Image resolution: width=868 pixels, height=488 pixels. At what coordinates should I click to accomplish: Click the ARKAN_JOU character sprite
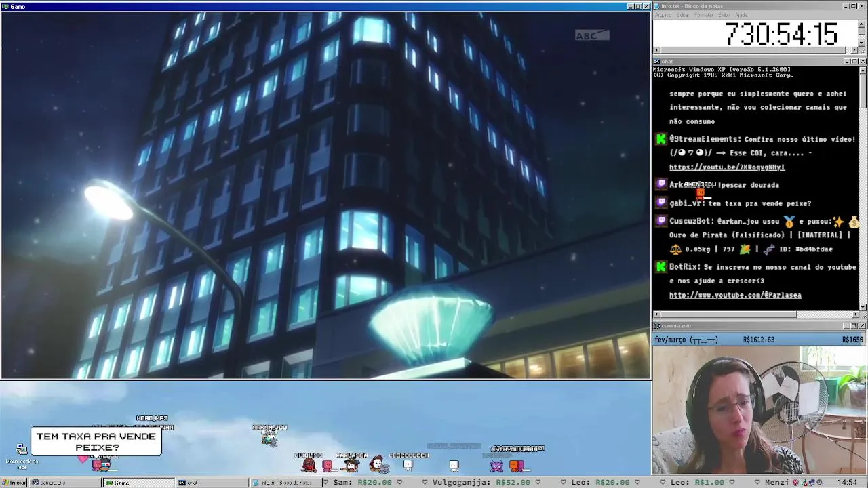[x=269, y=439]
